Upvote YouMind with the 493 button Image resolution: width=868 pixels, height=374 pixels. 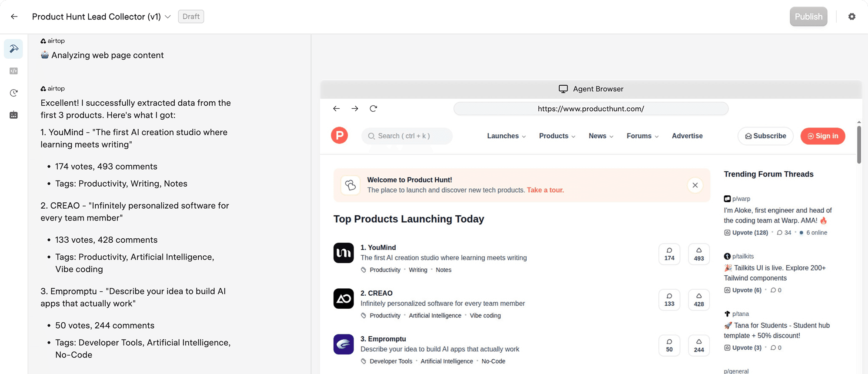point(699,254)
